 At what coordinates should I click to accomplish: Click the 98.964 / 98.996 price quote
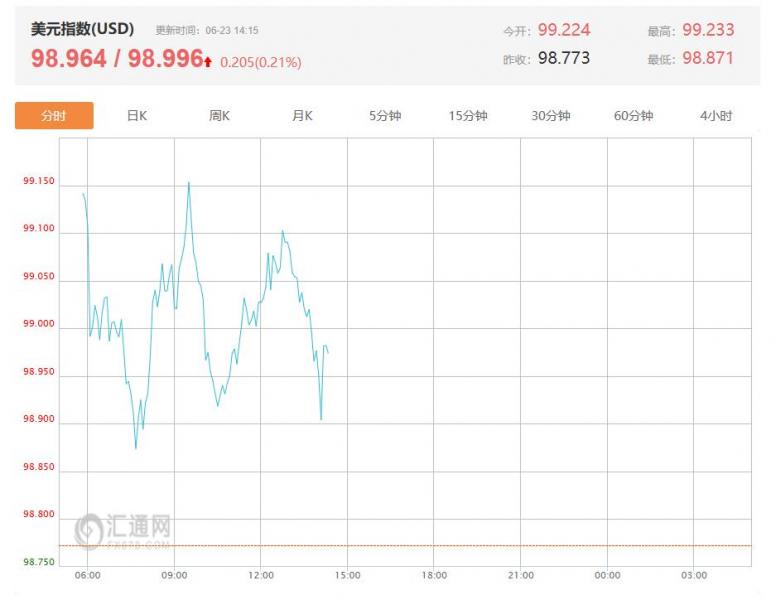(117, 58)
